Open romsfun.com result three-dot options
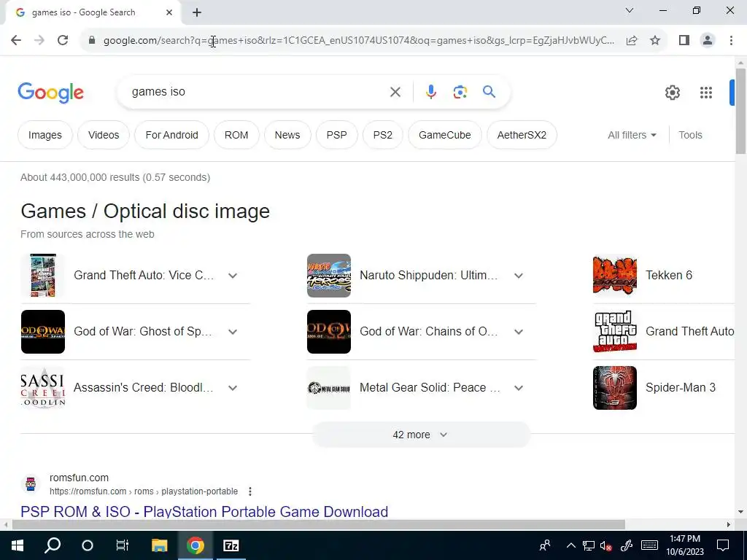The width and height of the screenshot is (747, 560). 250,491
